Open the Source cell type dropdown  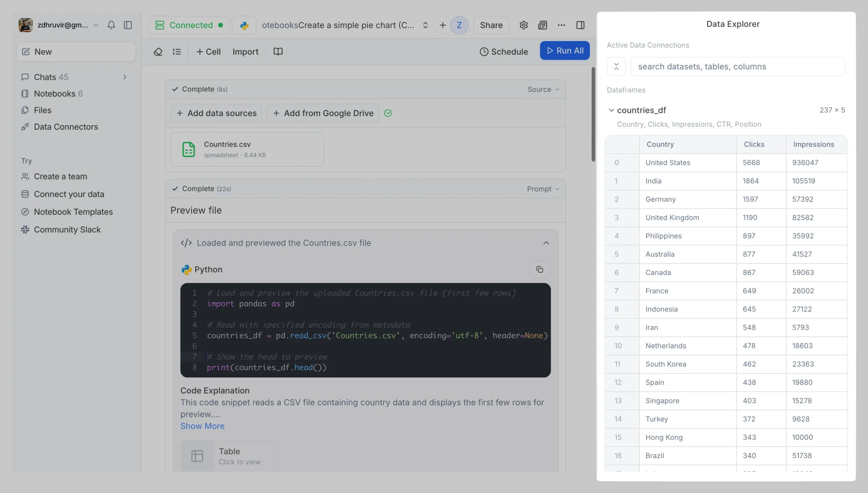(543, 89)
